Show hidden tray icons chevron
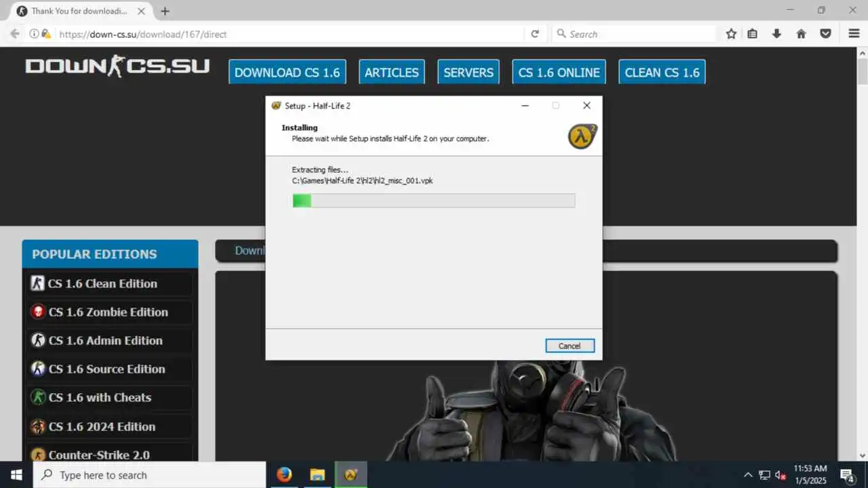This screenshot has width=868, height=488. pyautogui.click(x=748, y=475)
